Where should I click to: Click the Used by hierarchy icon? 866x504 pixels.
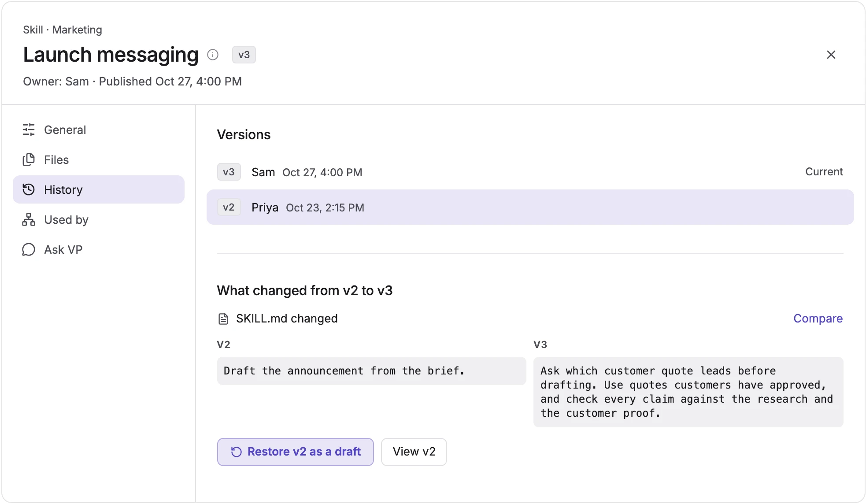[x=29, y=219]
